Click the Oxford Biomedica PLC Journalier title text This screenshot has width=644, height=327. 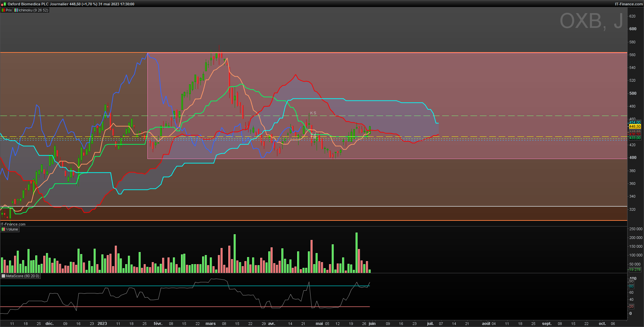click(38, 4)
